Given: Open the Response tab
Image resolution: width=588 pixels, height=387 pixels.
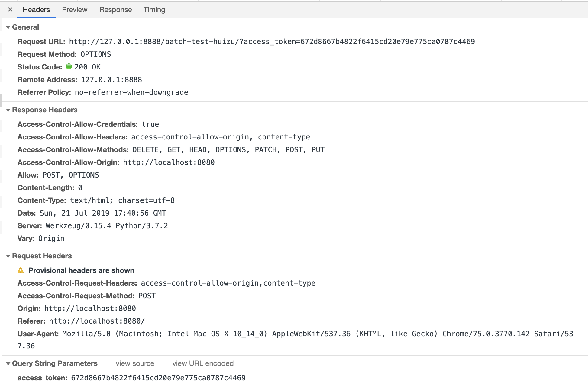Looking at the screenshot, I should point(115,10).
